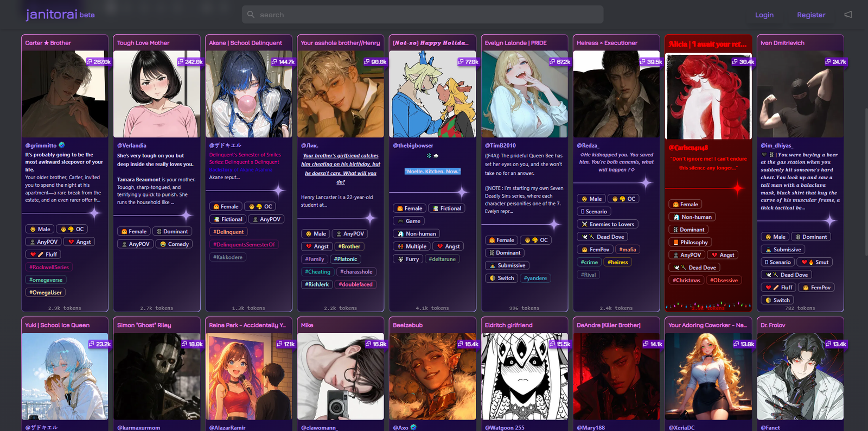Screen dimensions: 868x431
Task: Open creator profile @Verlandia
Action: (x=132, y=145)
